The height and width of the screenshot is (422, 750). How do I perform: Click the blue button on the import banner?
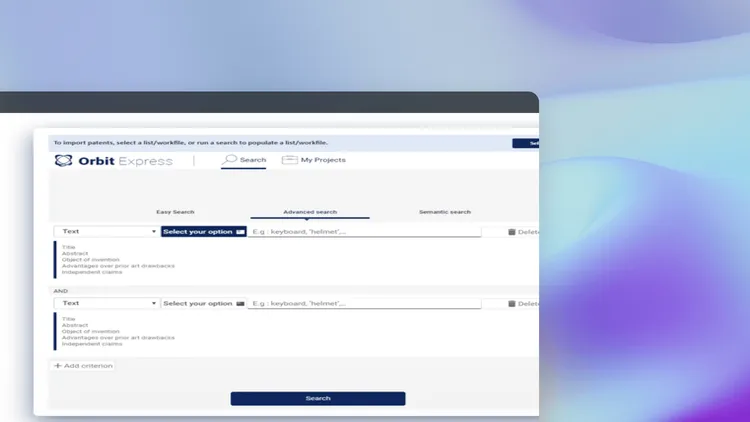point(526,143)
